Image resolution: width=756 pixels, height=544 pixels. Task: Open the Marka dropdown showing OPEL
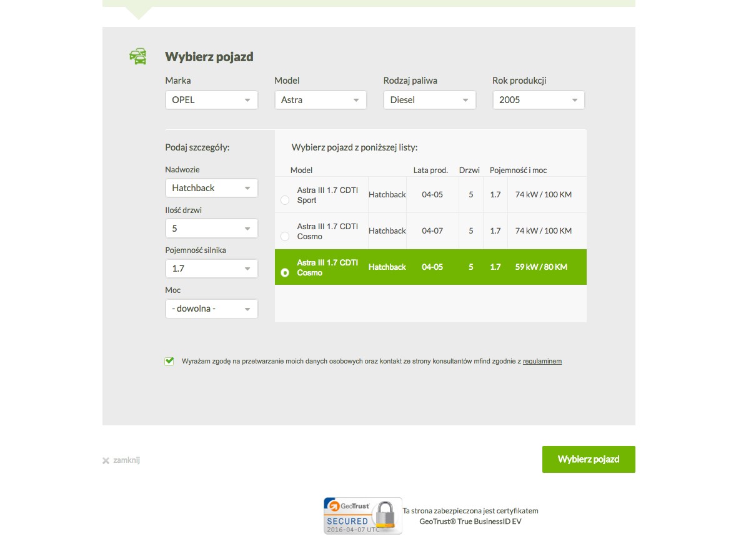211,100
